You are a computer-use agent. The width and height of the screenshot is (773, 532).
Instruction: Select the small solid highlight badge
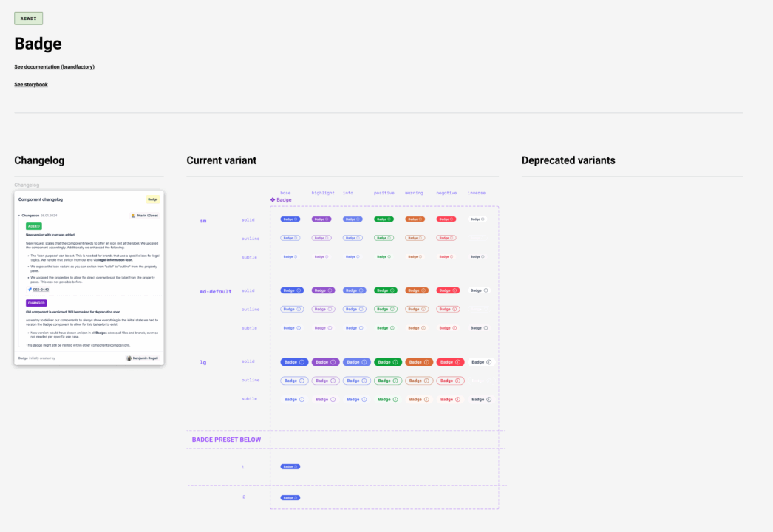pos(321,219)
